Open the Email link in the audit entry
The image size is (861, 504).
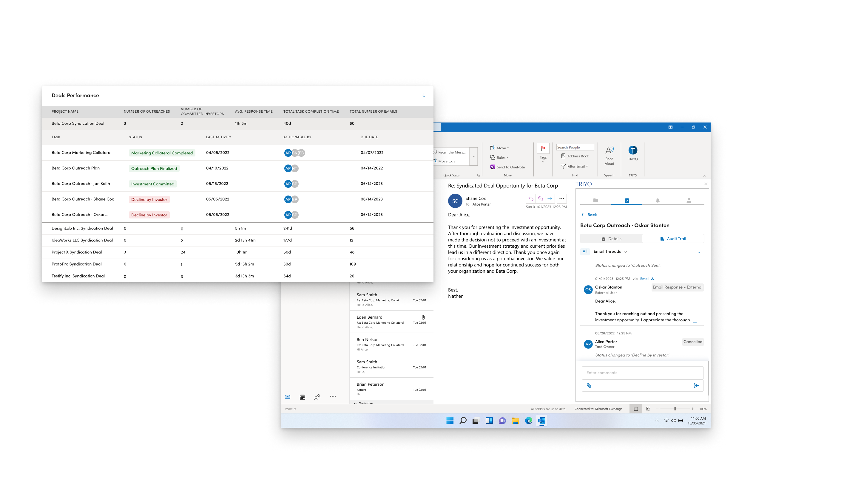(x=647, y=279)
